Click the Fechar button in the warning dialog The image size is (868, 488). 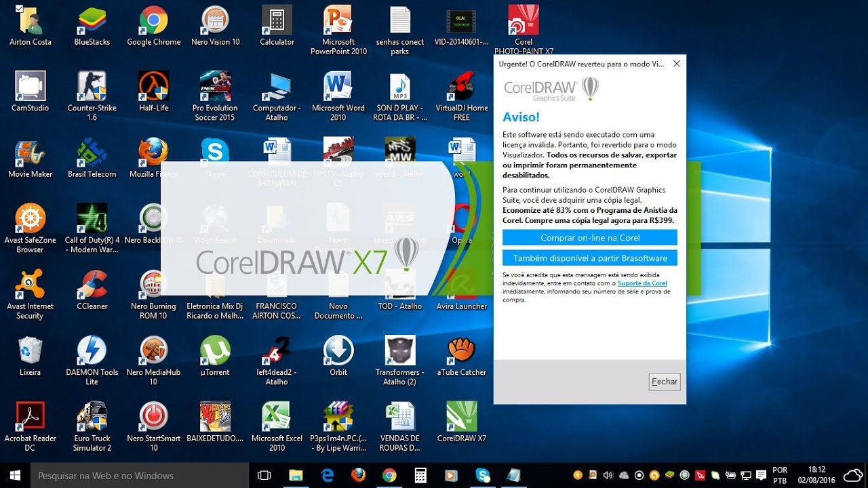(x=665, y=382)
